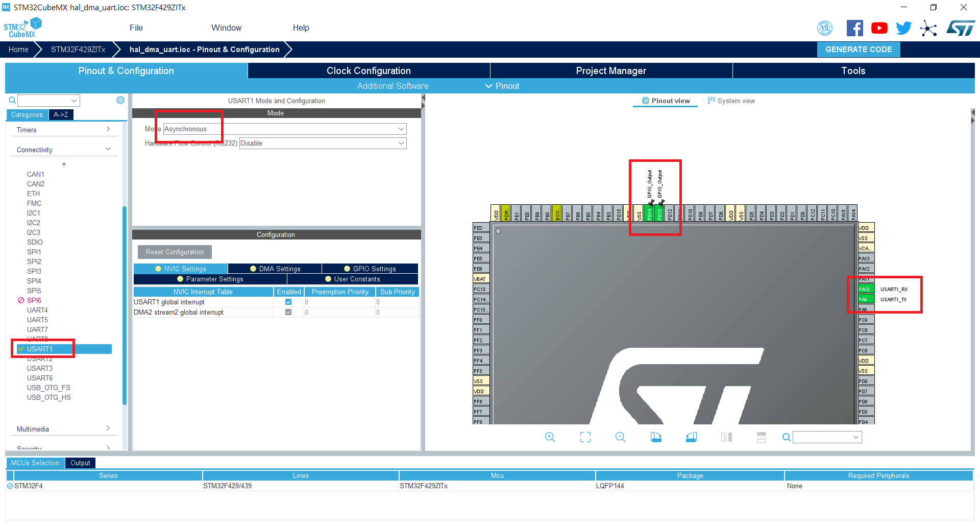The height and width of the screenshot is (526, 980).
Task: Open the USART1 Mode dropdown
Action: [285, 129]
